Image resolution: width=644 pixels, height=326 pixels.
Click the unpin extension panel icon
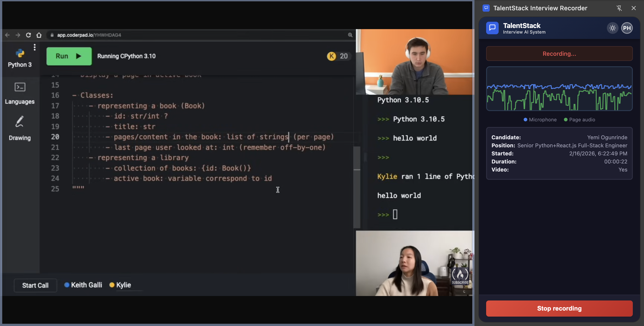tap(619, 8)
